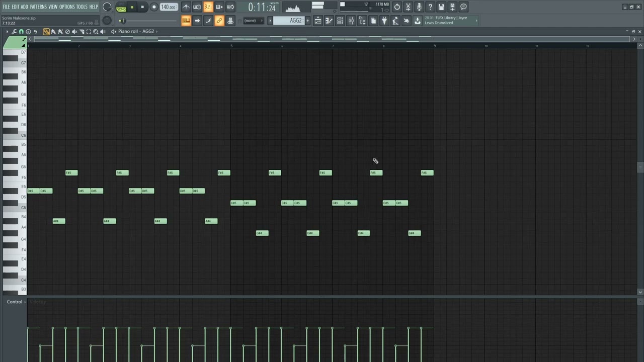The image size is (644, 362).
Task: Open the Plugin picker plug icon
Action: tap(384, 21)
